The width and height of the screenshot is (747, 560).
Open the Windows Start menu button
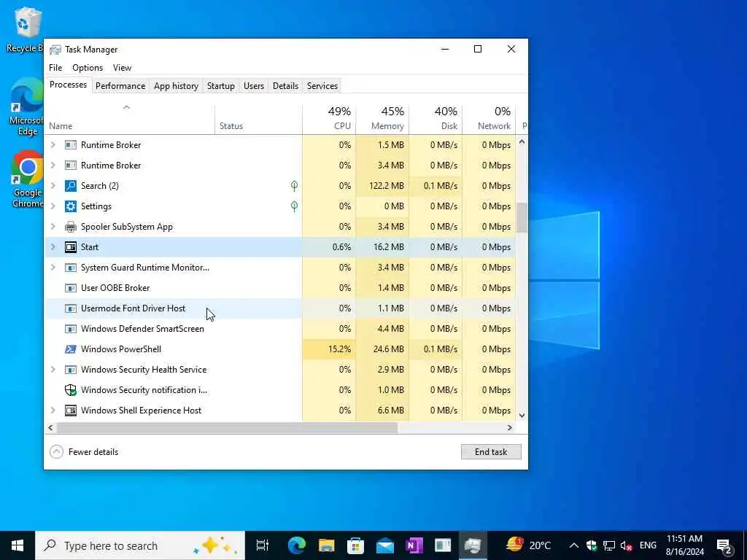point(18,545)
